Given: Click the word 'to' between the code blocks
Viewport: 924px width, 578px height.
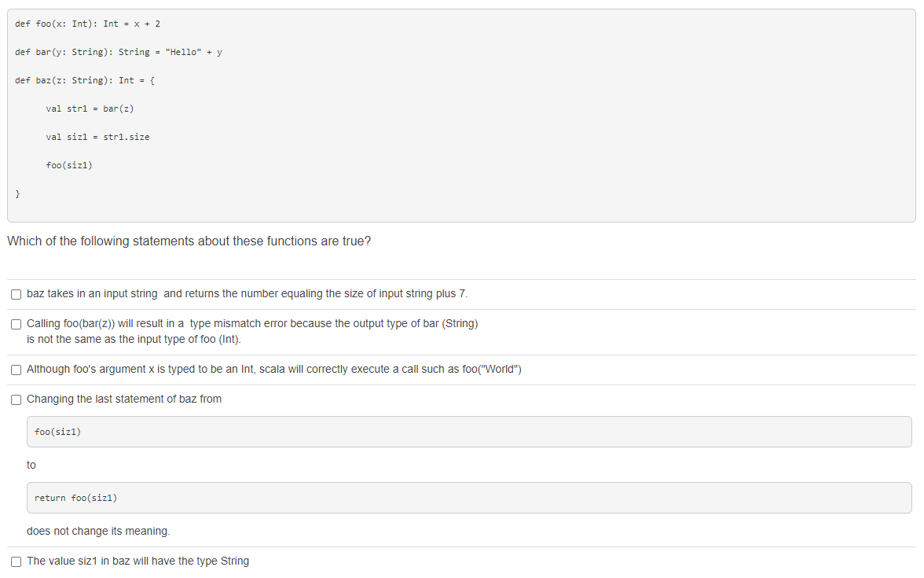Looking at the screenshot, I should (x=31, y=465).
